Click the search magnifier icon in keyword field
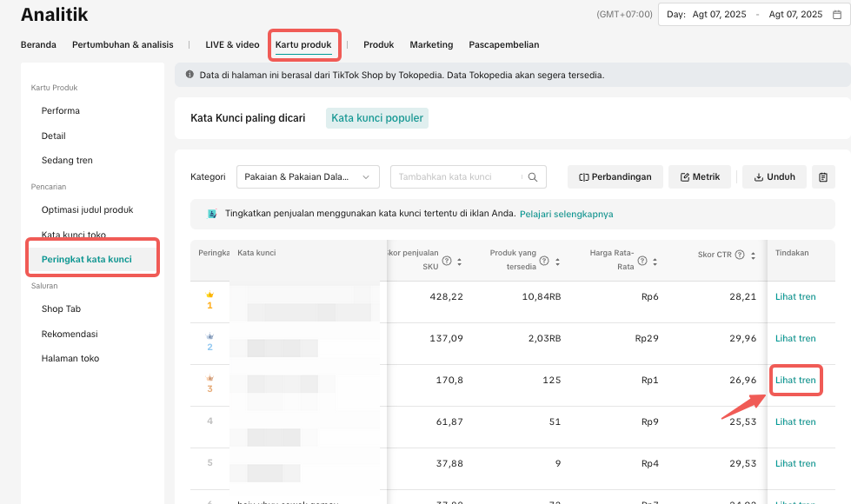 533,177
